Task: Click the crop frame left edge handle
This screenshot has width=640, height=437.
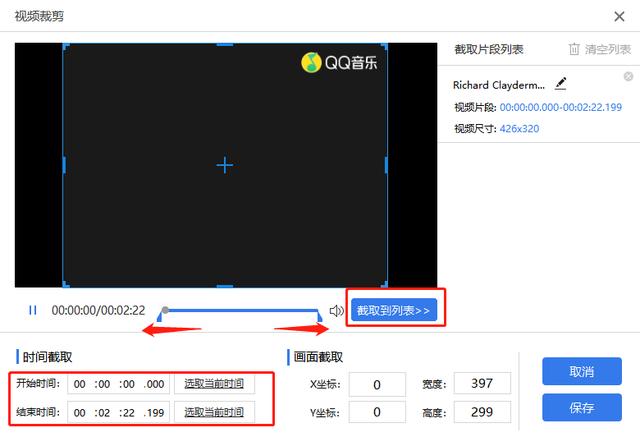Action: (64, 165)
